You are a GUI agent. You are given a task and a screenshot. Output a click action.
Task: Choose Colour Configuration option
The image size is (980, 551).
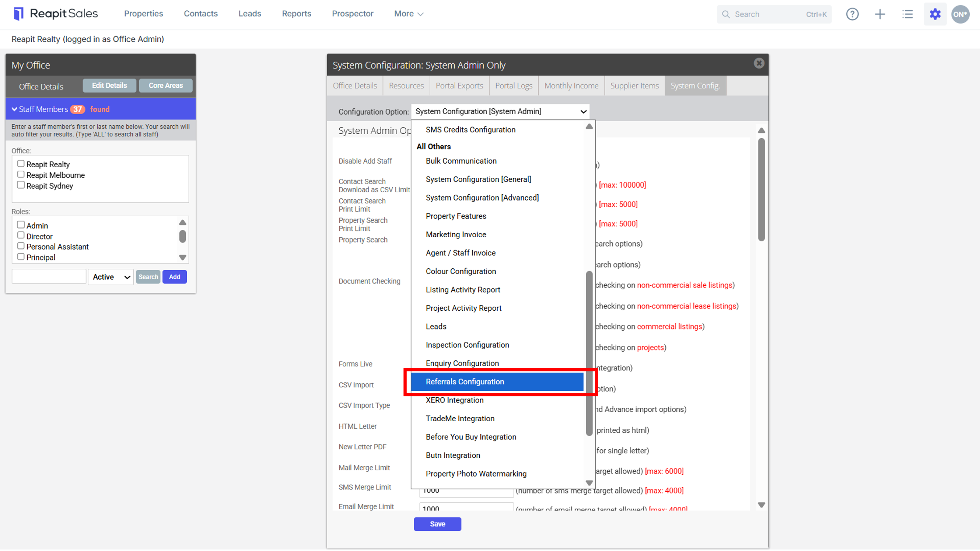pos(497,271)
